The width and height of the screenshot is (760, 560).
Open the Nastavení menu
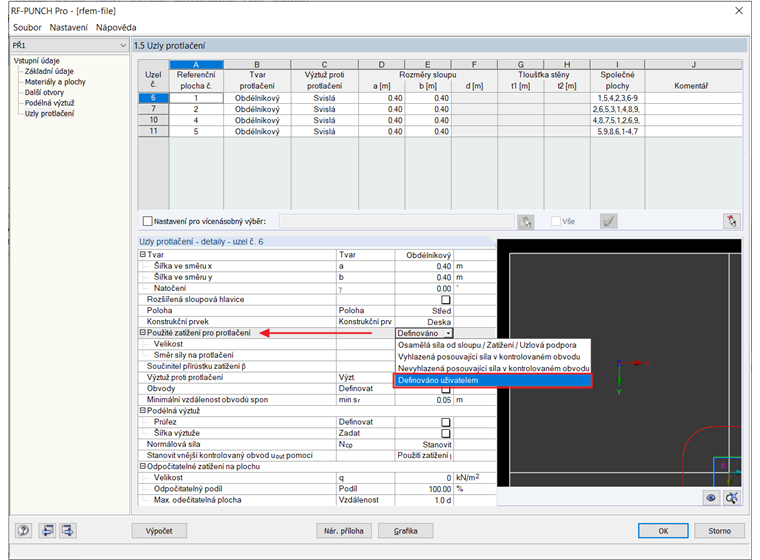[x=68, y=28]
